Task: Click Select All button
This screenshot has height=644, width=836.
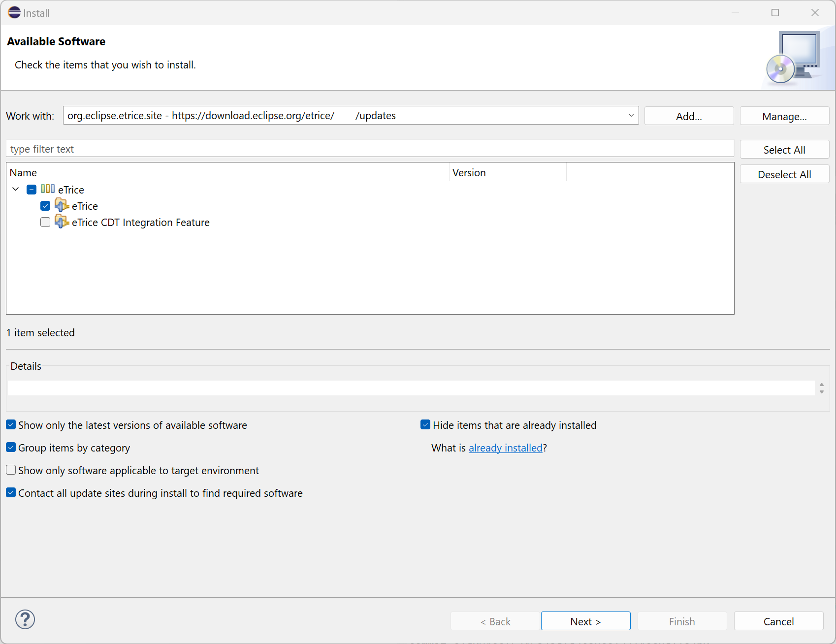Action: pyautogui.click(x=784, y=150)
